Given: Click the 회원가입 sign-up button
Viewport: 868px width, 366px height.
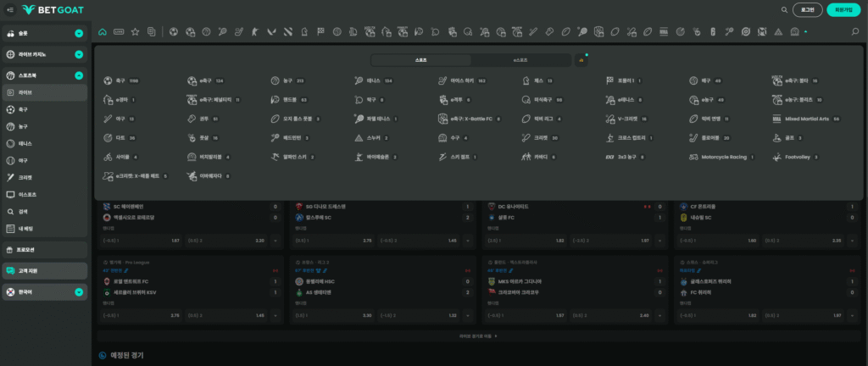Looking at the screenshot, I should (x=843, y=10).
